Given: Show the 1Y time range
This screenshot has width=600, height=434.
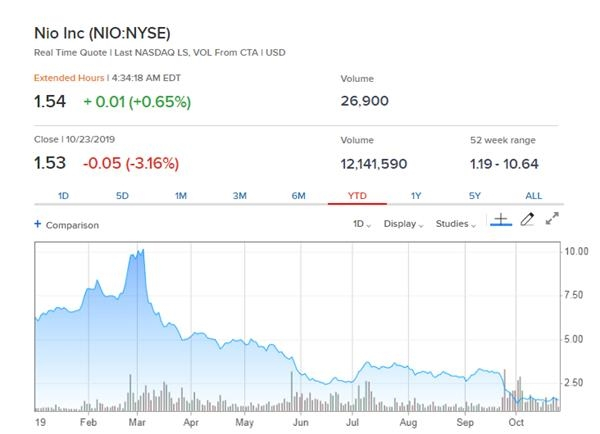Looking at the screenshot, I should tap(416, 195).
